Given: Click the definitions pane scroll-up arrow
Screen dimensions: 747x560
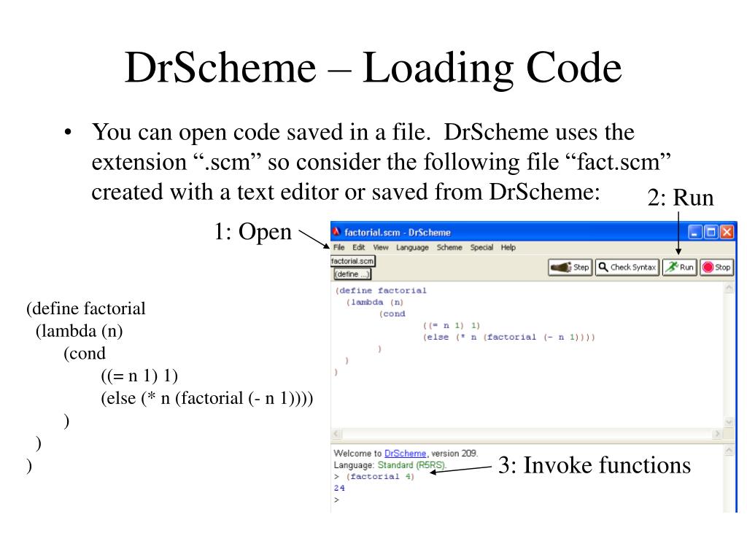Looking at the screenshot, I should coord(729,288).
